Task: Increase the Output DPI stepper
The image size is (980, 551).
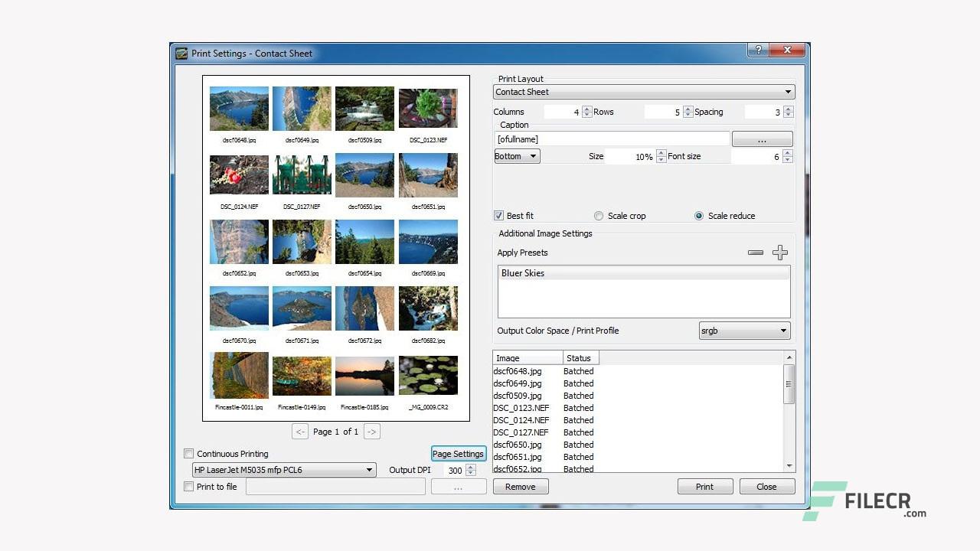Action: (x=471, y=467)
